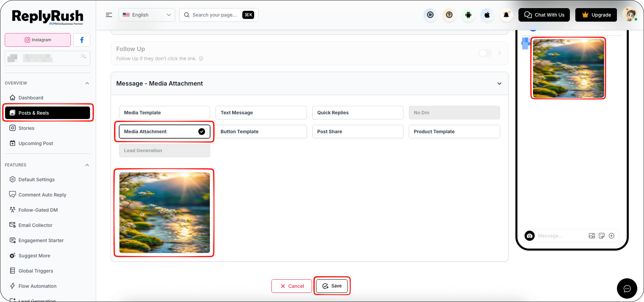Screen dimensions: 644x302
Task: Click the Save button
Action: coord(332,286)
